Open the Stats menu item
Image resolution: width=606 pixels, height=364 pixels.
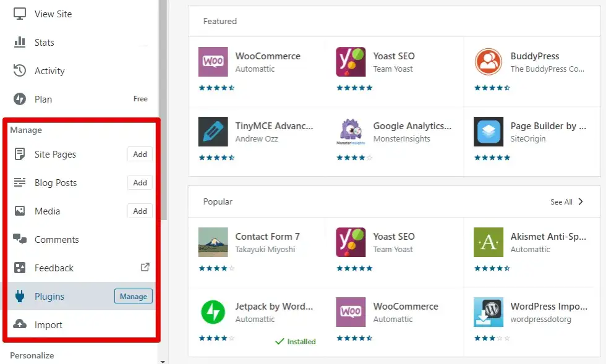44,43
